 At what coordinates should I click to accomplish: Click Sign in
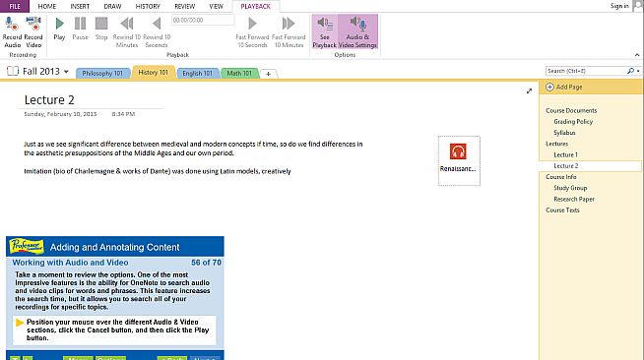[x=619, y=6]
